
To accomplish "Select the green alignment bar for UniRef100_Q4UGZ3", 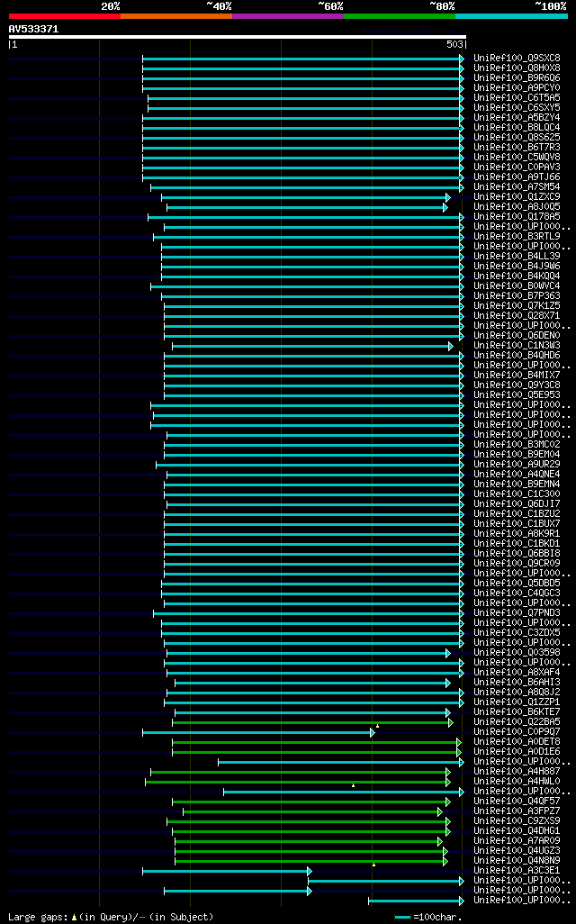I will click(311, 852).
